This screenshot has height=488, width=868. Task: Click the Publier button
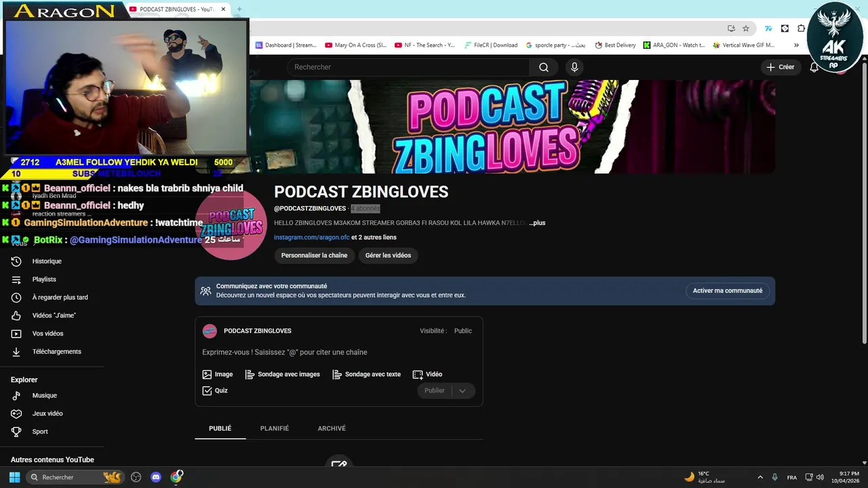pos(434,390)
